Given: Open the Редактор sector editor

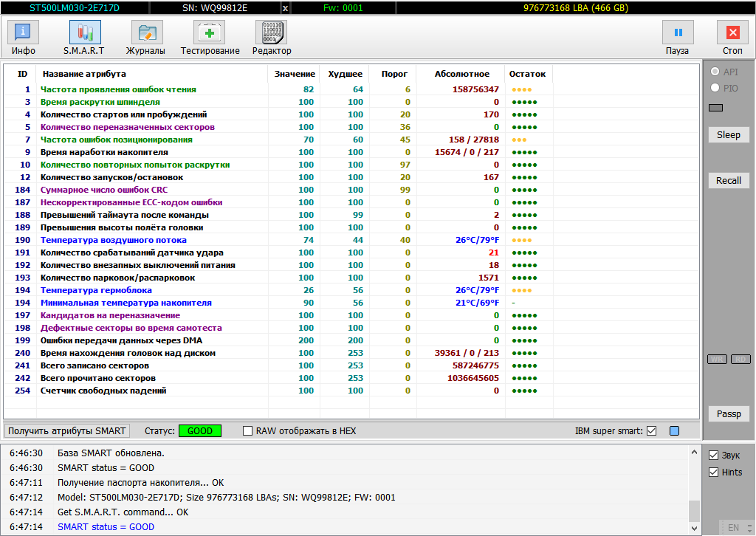Looking at the screenshot, I should click(272, 38).
